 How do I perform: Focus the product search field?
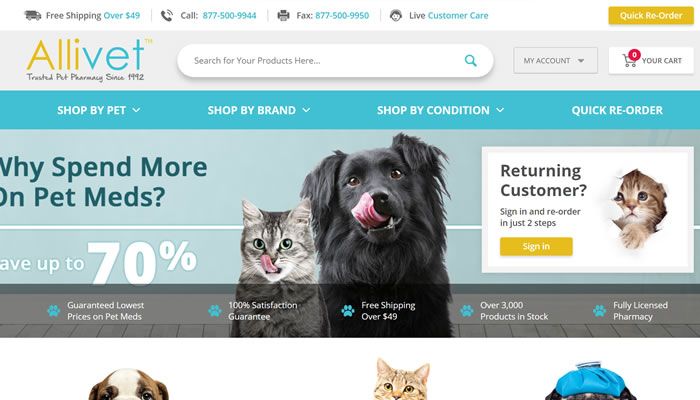tap(328, 60)
